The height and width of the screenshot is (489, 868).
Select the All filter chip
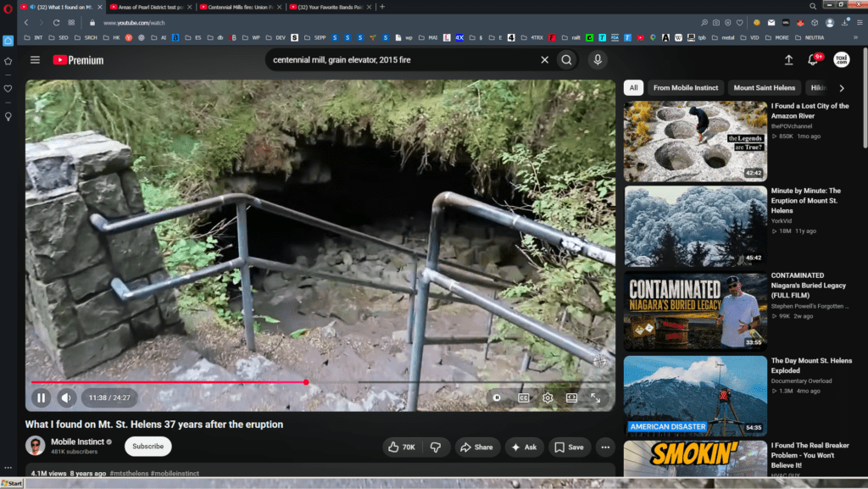[633, 87]
